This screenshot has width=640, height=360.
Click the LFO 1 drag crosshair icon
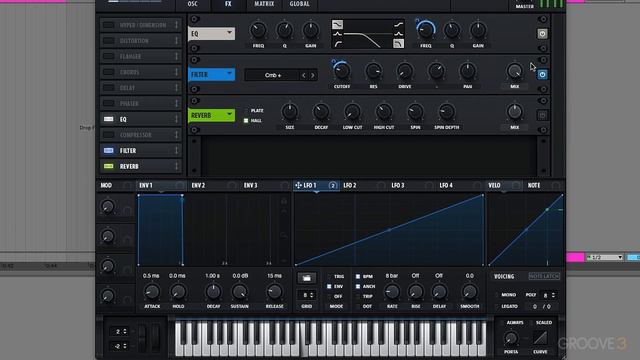tap(298, 185)
